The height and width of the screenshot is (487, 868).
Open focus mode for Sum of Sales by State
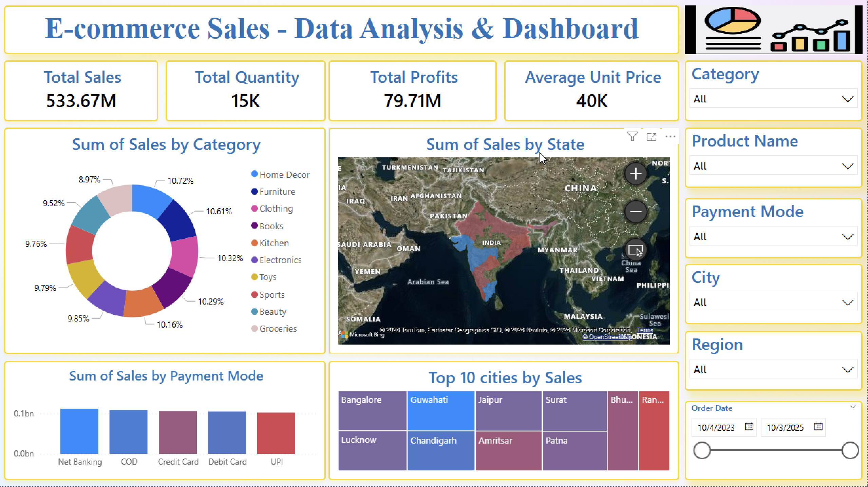click(x=652, y=137)
